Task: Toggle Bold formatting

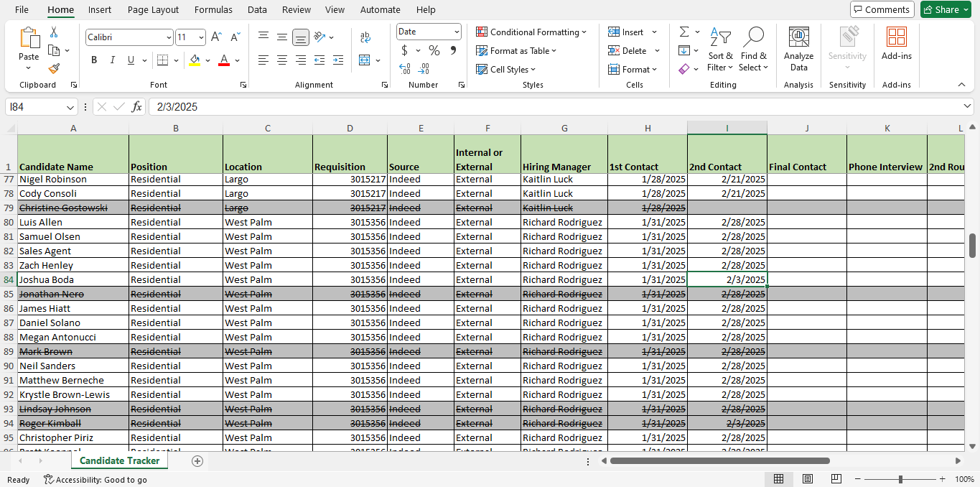Action: tap(94, 60)
